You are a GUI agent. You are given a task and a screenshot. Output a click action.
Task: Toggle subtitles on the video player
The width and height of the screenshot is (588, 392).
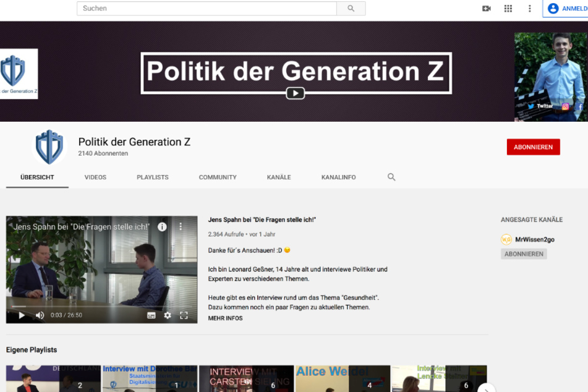click(x=151, y=315)
